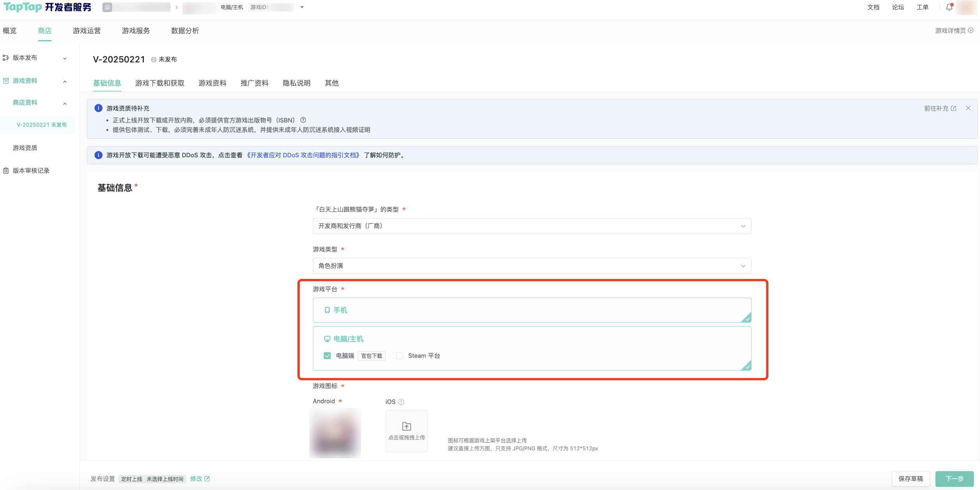Enable the Steam 平台 checkbox
This screenshot has height=490, width=980.
[400, 356]
